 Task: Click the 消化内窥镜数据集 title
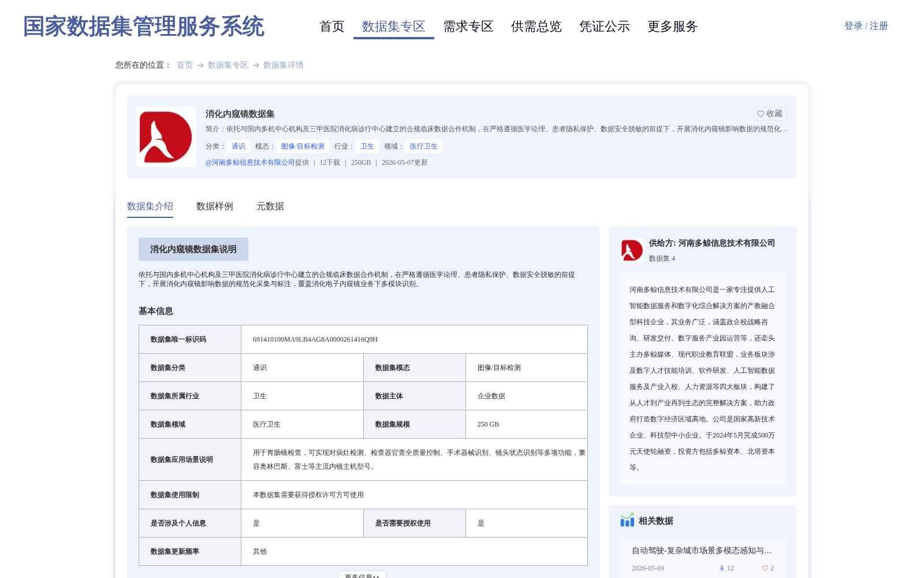pyautogui.click(x=240, y=114)
